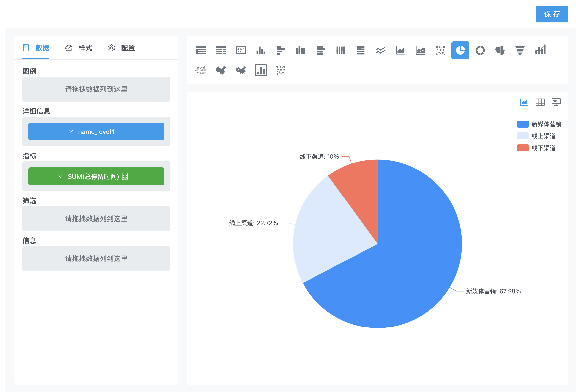
Task: Select the stacked area chart type
Action: pyautogui.click(x=420, y=50)
